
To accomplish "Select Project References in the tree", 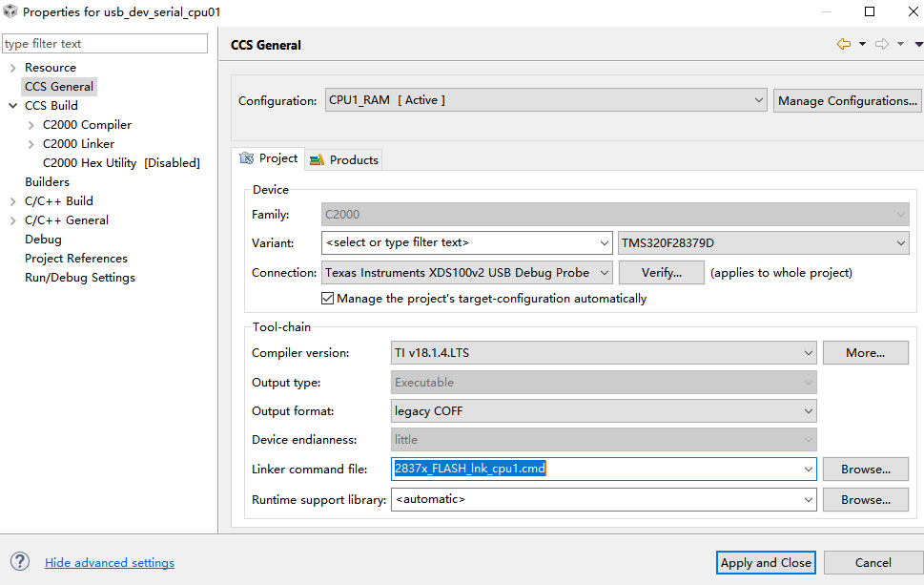I will click(76, 259).
